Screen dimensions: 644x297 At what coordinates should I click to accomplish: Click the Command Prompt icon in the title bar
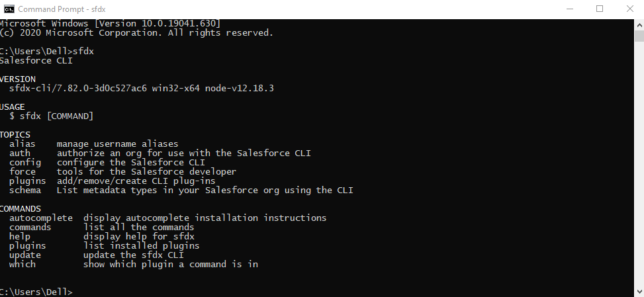click(x=9, y=9)
